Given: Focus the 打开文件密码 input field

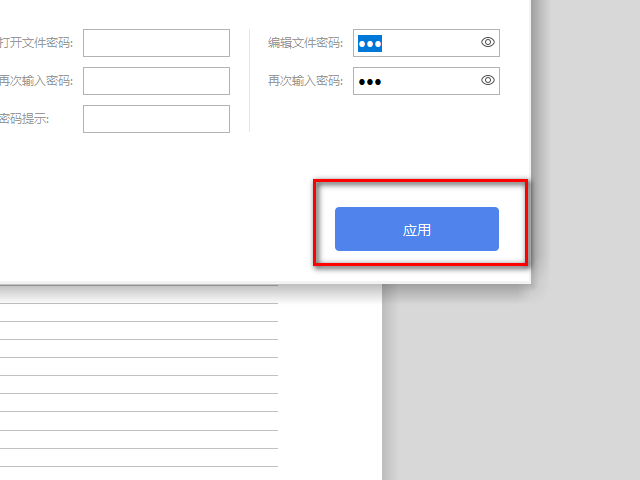Looking at the screenshot, I should pos(156,43).
